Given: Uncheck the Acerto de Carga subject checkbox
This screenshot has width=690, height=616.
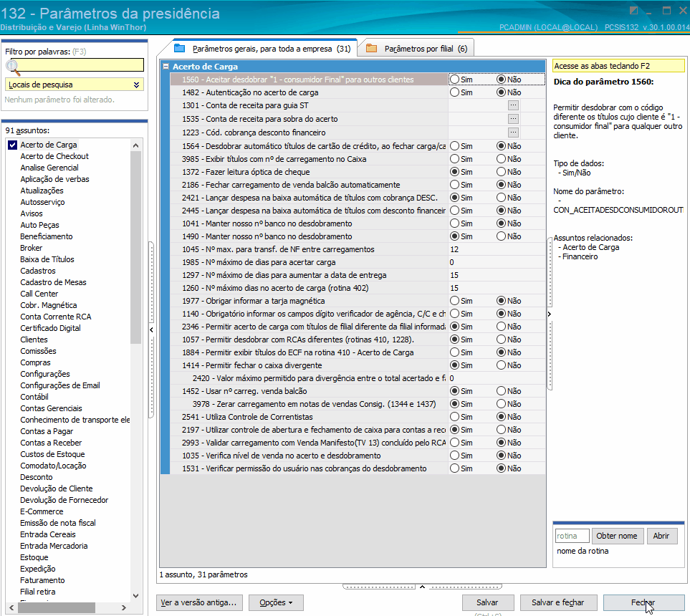Looking at the screenshot, I should click(x=12, y=145).
